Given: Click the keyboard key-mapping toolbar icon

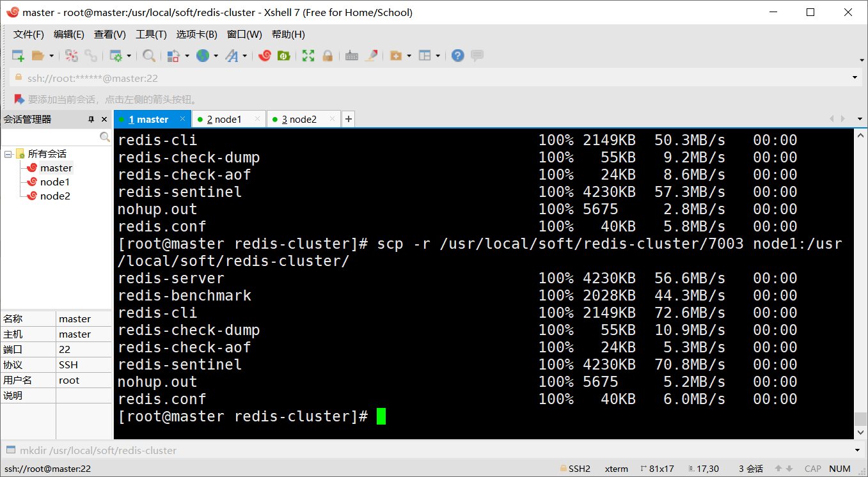Looking at the screenshot, I should tap(351, 56).
